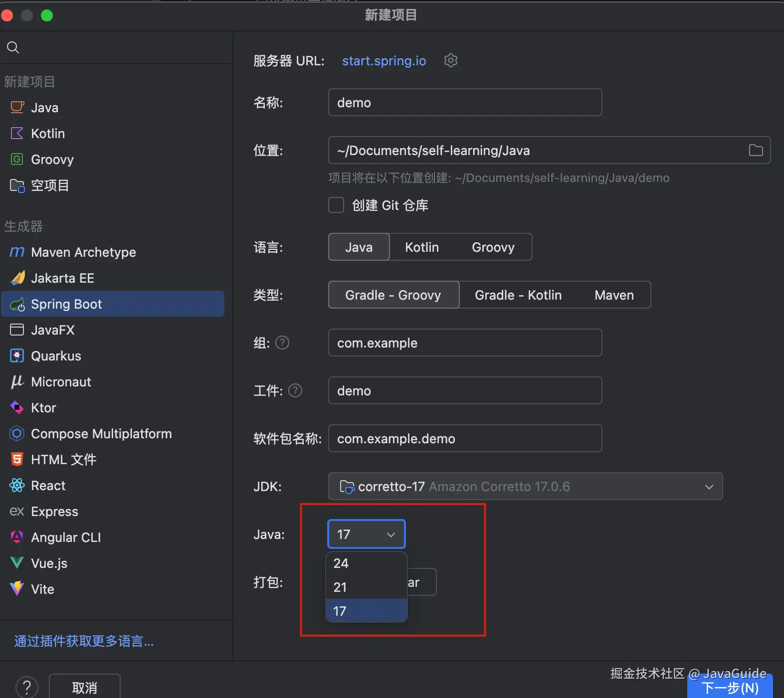This screenshot has height=698, width=784.
Task: Select the Express generator icon
Action: pos(17,511)
